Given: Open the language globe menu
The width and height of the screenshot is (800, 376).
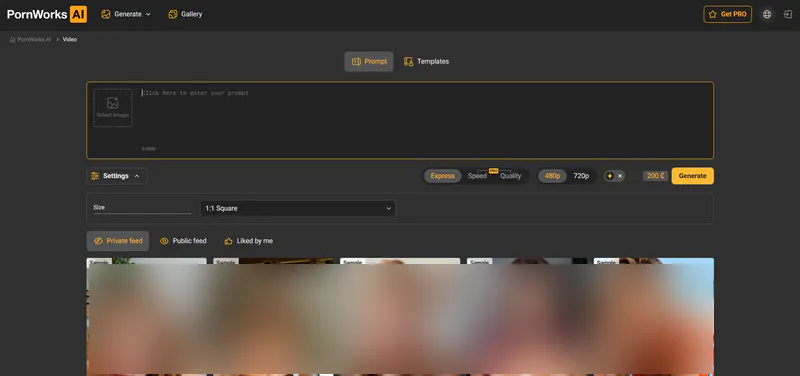Looking at the screenshot, I should tap(767, 14).
